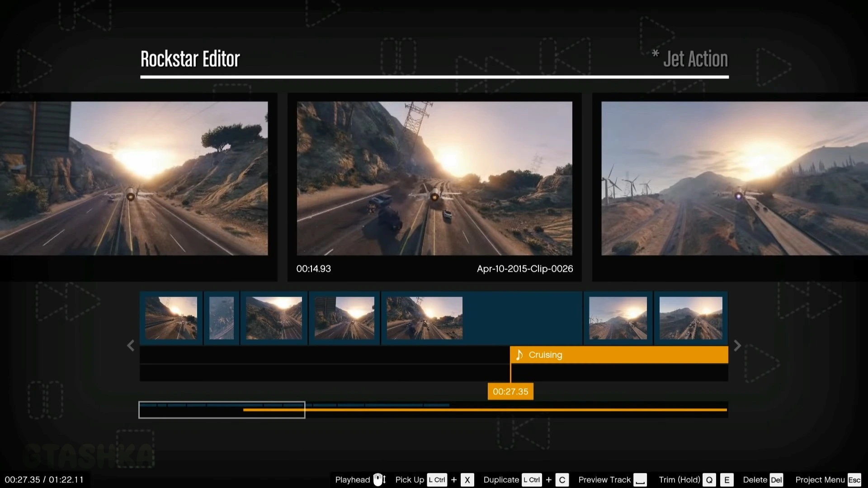Screen dimensions: 868x488
Task: Select the narrow second clip in the timeline
Action: pos(222,318)
